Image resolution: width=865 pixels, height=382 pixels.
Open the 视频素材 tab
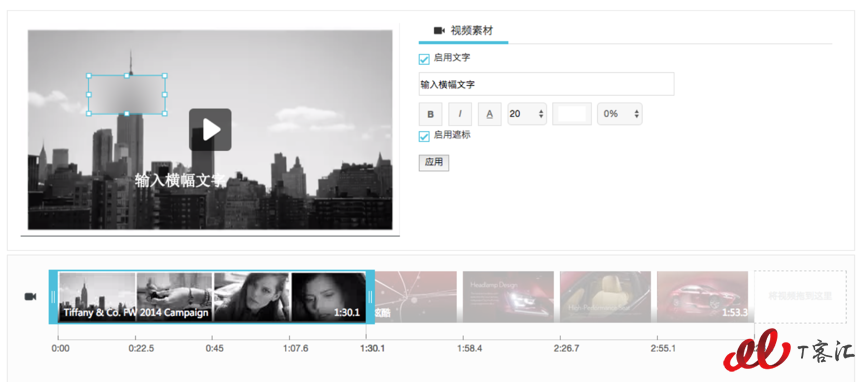[x=463, y=31]
